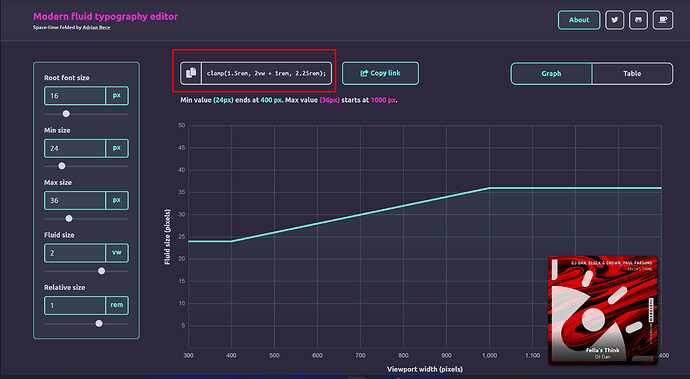Click the Root font size slider handle
Image resolution: width=690 pixels, height=379 pixels.
[66, 114]
